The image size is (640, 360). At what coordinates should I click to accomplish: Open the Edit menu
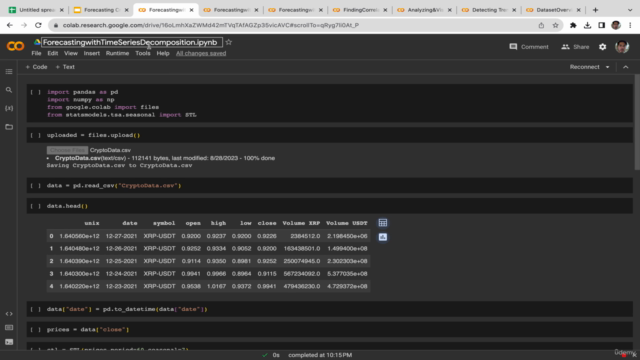pos(52,53)
